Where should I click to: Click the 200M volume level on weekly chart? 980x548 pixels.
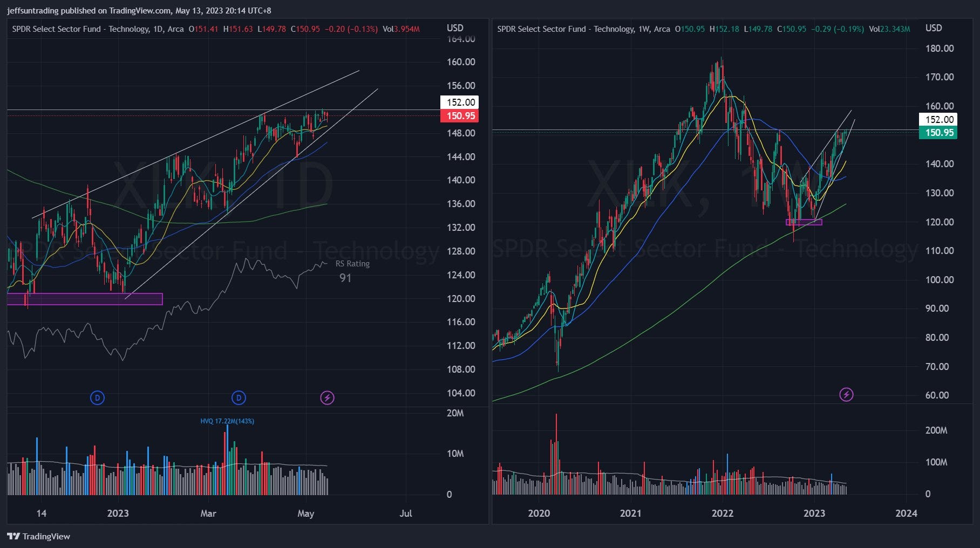coord(936,430)
